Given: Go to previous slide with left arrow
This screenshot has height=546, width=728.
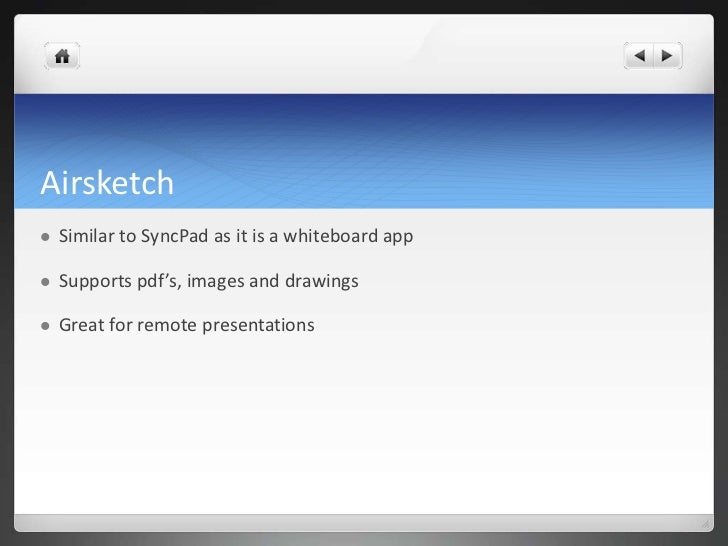Looking at the screenshot, I should [x=639, y=56].
